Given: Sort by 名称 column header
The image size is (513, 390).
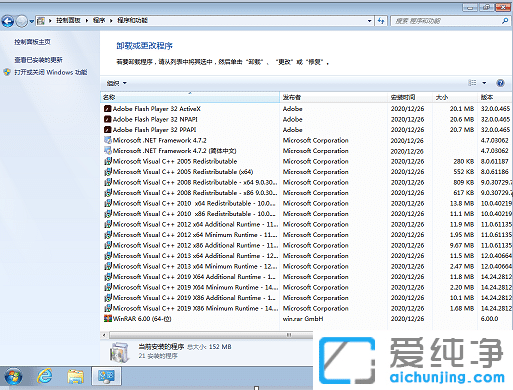Looking at the screenshot, I should point(190,97).
